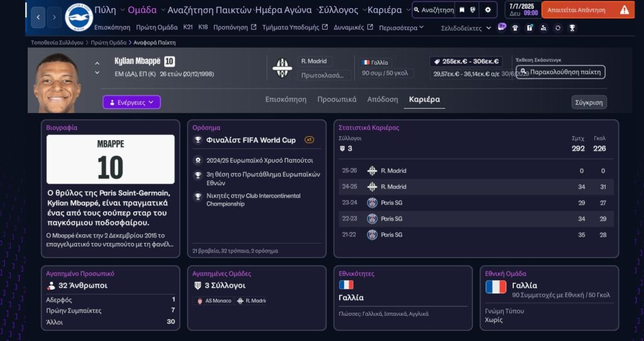Expand the Σελιδοδείκτες bookmarks dropdown
This screenshot has width=644, height=341.
tap(466, 28)
